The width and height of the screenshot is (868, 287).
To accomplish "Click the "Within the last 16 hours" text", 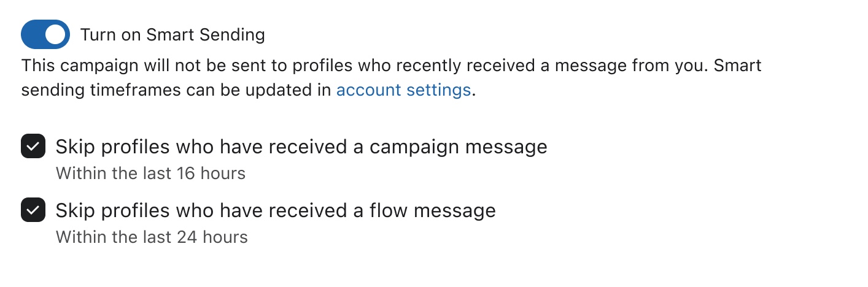I will (150, 174).
